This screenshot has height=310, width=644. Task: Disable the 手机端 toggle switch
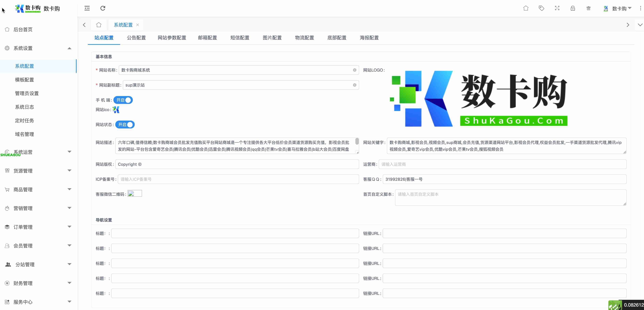click(123, 100)
